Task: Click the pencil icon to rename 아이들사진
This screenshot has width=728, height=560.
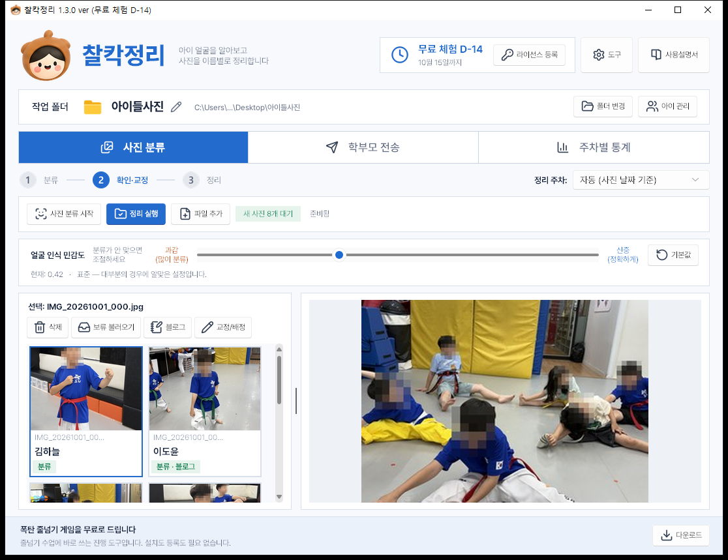Action: tap(176, 107)
